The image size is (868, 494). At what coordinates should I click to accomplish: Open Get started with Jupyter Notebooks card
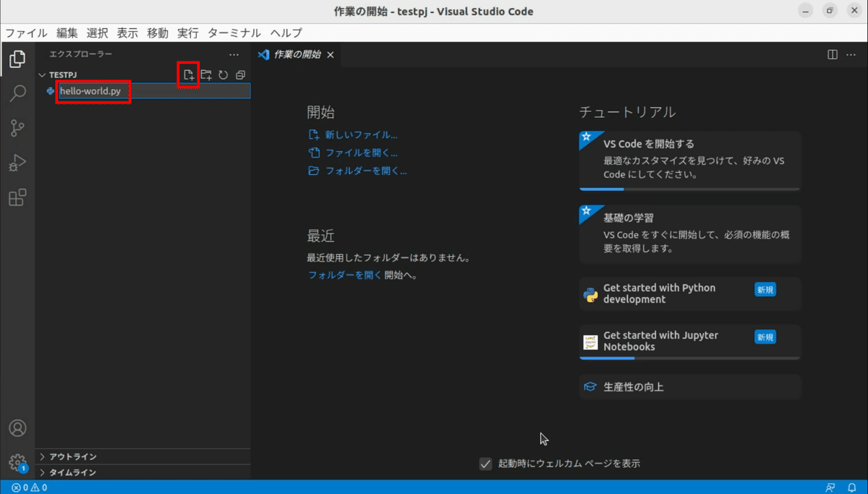(690, 341)
